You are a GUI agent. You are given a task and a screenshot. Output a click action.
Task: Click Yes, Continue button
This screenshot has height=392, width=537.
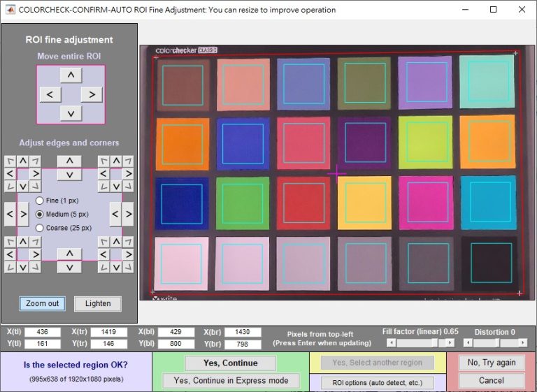pos(231,363)
